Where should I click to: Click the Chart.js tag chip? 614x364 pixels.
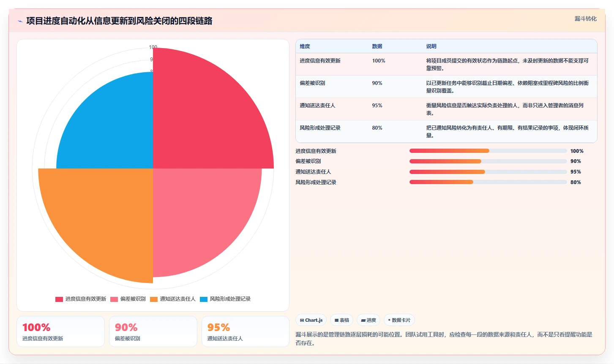311,320
